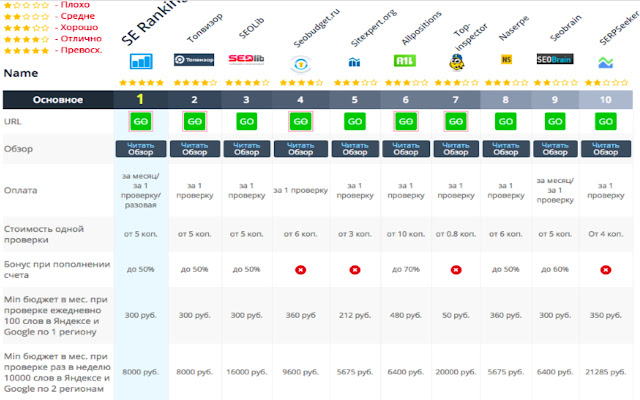Click the SEOBrain logo
Viewport: 640px width, 400px height.
[x=555, y=59]
